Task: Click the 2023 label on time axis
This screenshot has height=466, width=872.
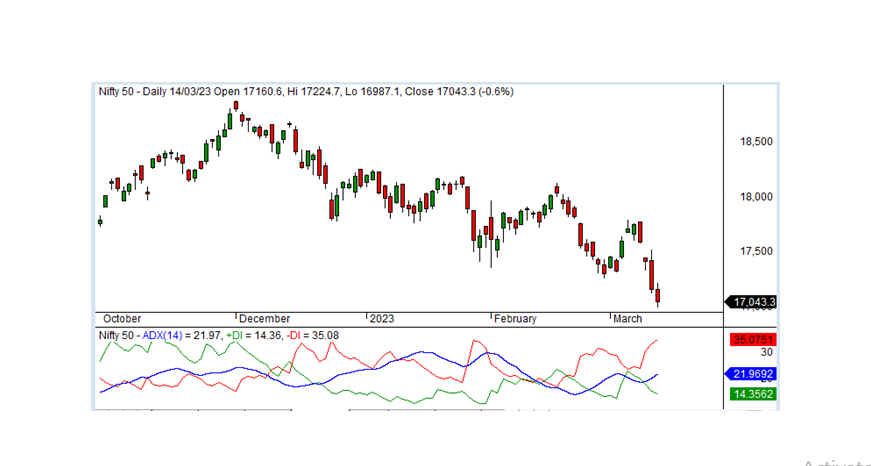Action: click(382, 319)
